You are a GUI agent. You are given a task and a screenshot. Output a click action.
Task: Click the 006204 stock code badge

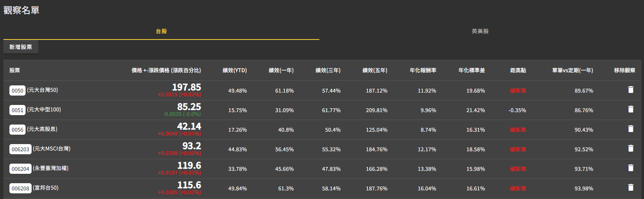click(20, 169)
